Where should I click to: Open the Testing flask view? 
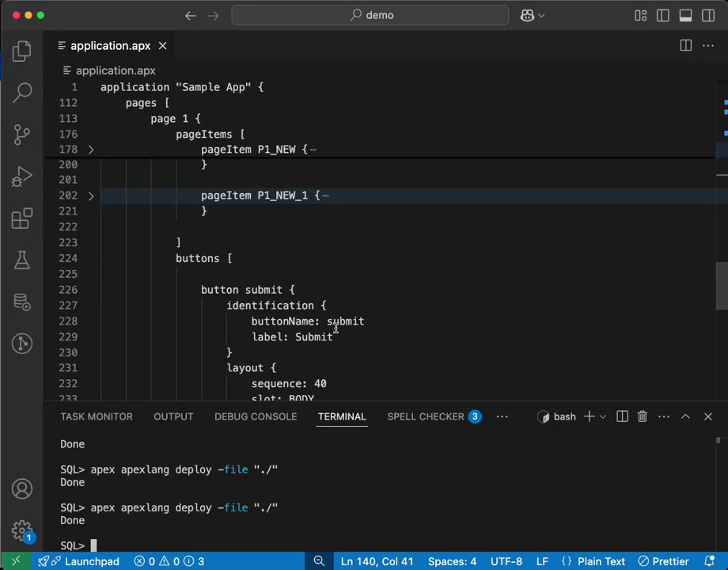click(x=22, y=260)
